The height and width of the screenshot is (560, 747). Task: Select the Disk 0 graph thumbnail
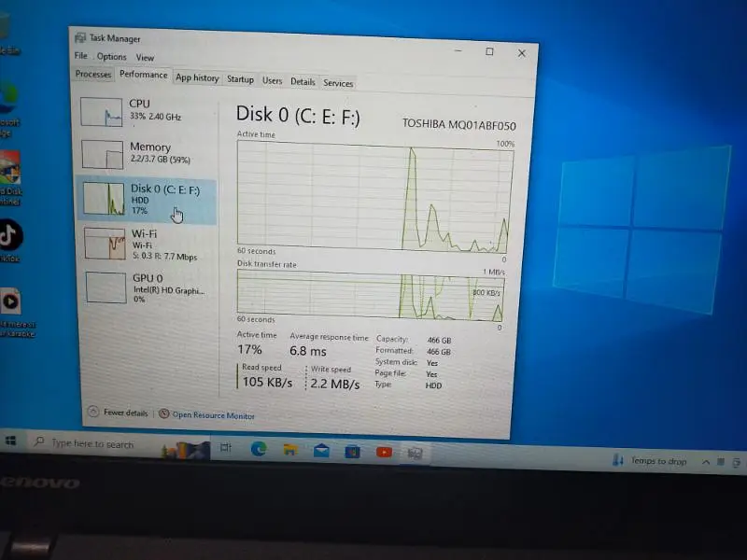coord(104,199)
